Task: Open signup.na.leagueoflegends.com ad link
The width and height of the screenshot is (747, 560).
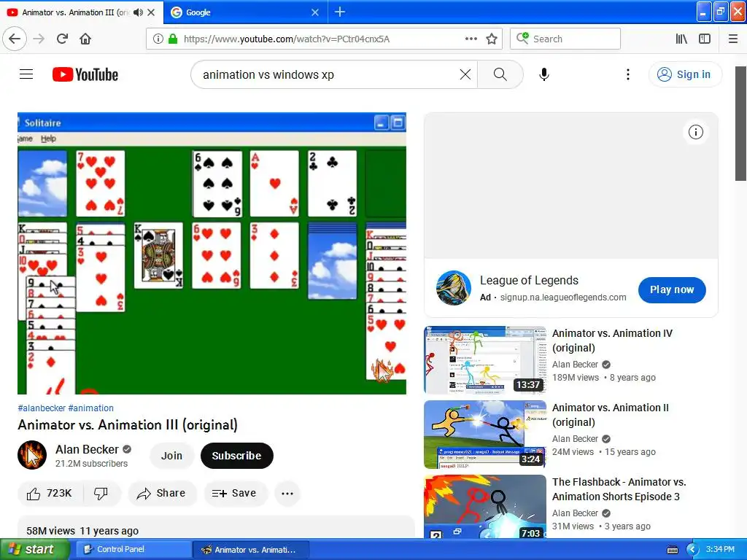Action: (562, 297)
